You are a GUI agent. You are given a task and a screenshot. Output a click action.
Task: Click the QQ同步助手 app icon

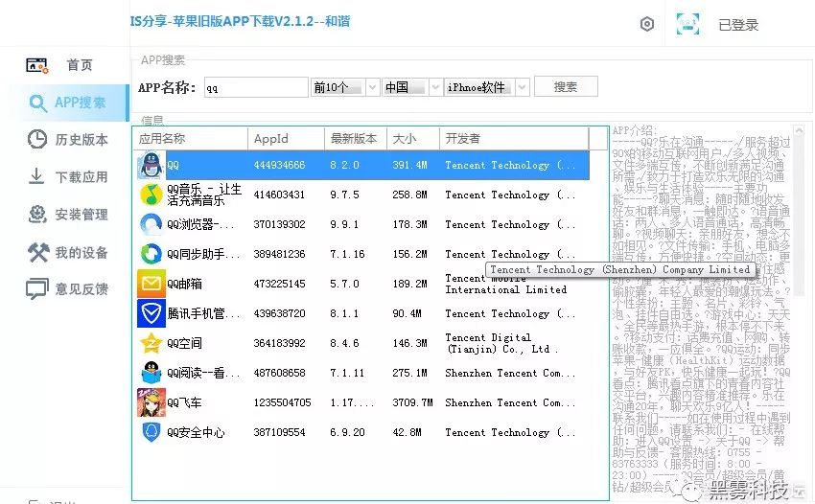(151, 254)
